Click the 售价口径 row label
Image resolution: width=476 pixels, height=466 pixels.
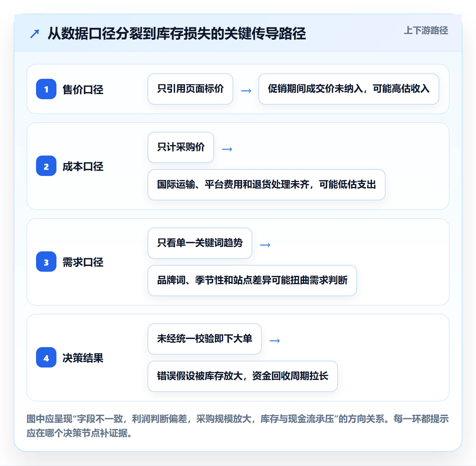pyautogui.click(x=83, y=89)
